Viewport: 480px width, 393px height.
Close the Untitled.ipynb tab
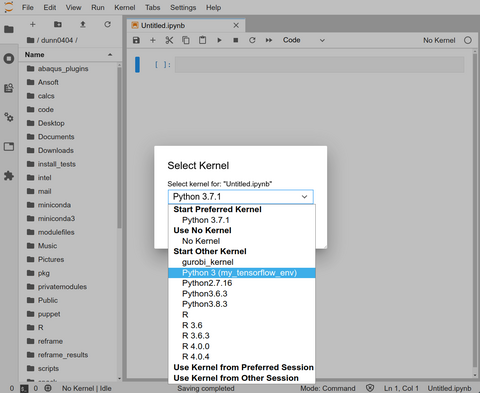pyautogui.click(x=236, y=25)
